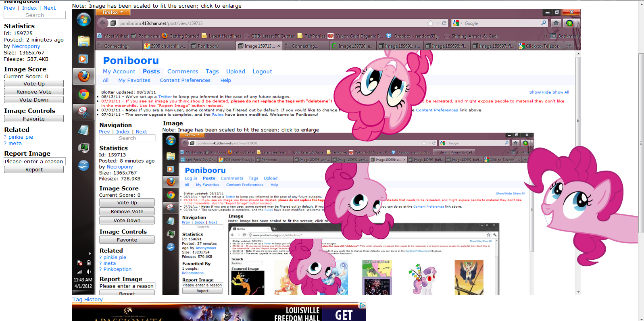Click the network signal icon in the large tray

coord(79,271)
